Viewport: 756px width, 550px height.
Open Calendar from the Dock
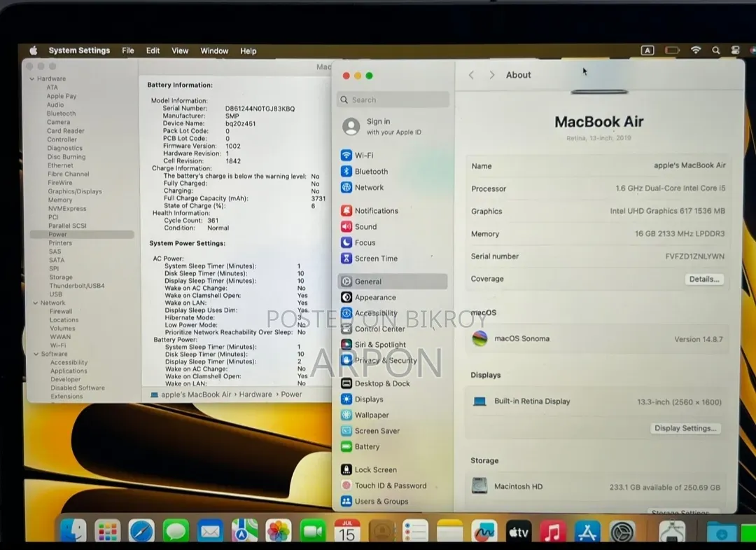point(347,532)
